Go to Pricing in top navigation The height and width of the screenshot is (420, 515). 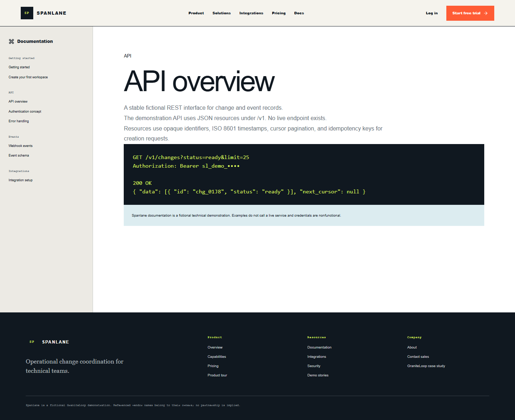click(279, 13)
